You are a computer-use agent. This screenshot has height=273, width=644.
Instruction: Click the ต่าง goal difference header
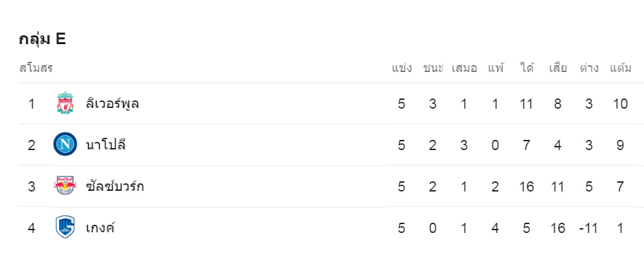pos(589,68)
